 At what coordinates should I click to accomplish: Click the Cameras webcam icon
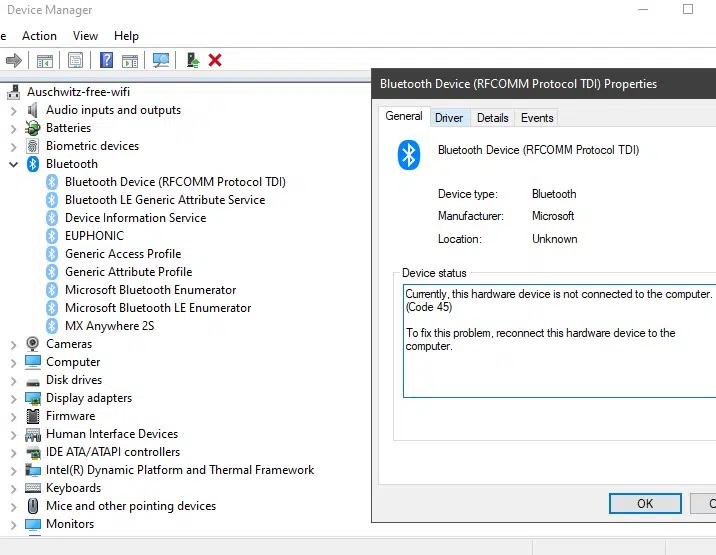pos(32,344)
